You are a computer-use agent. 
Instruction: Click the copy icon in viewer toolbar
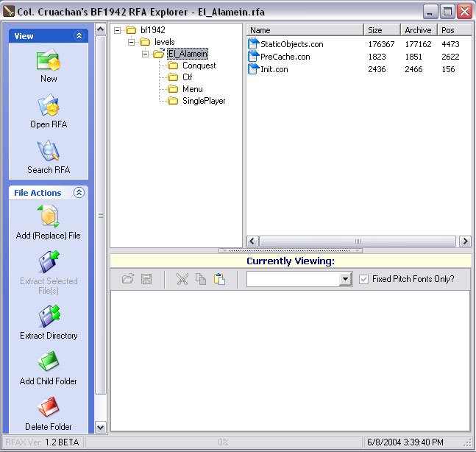(201, 279)
